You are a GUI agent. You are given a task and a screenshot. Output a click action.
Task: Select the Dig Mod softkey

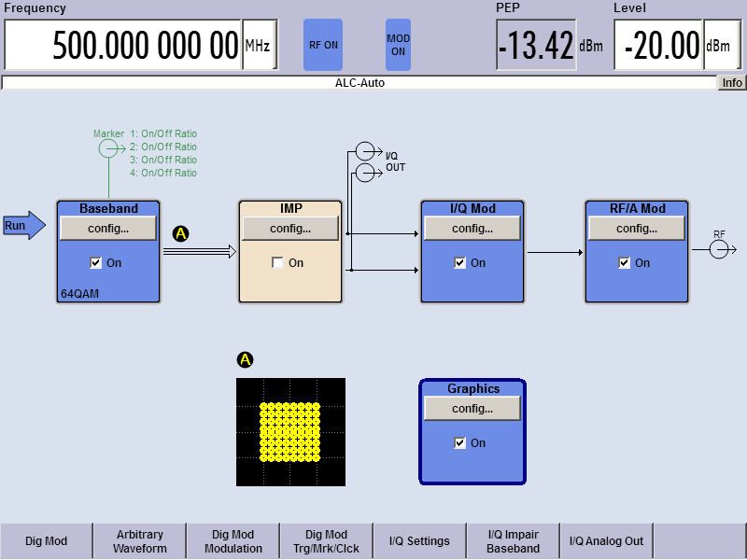coord(46,541)
